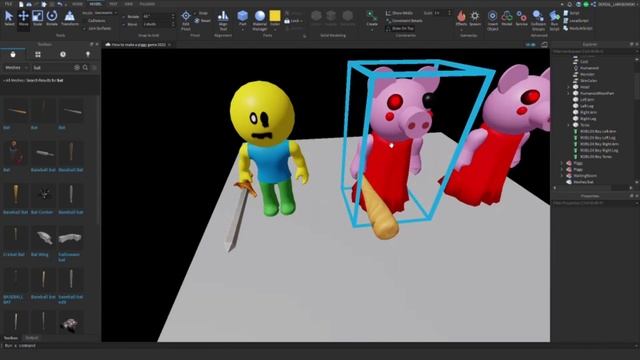Screen dimensions: 640x360
Task: Open the Collision Groups editor
Action: 538,20
